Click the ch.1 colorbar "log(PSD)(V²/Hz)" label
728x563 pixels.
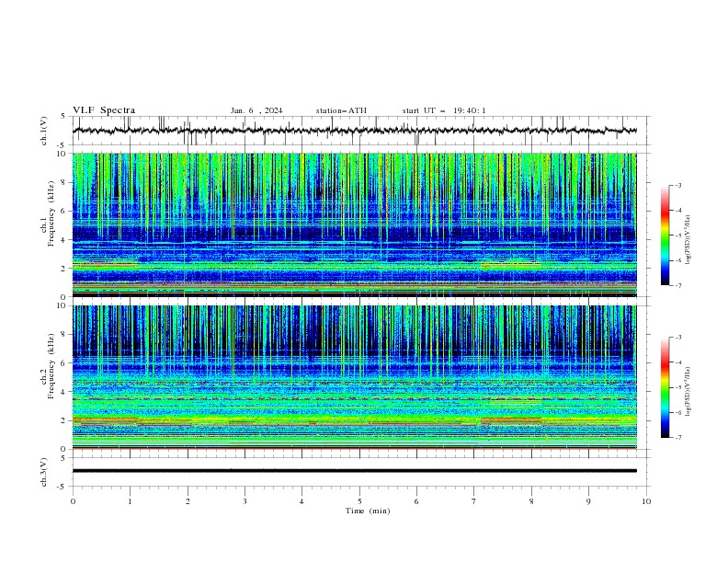click(688, 240)
